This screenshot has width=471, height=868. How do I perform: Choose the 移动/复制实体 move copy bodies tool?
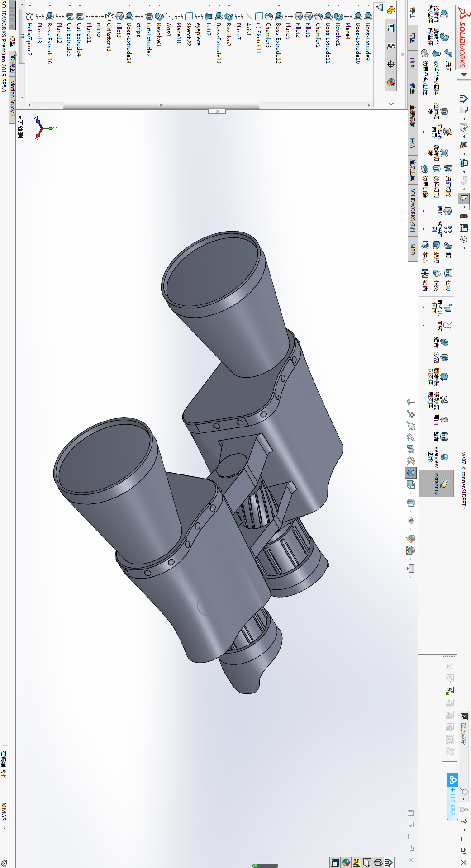click(437, 400)
